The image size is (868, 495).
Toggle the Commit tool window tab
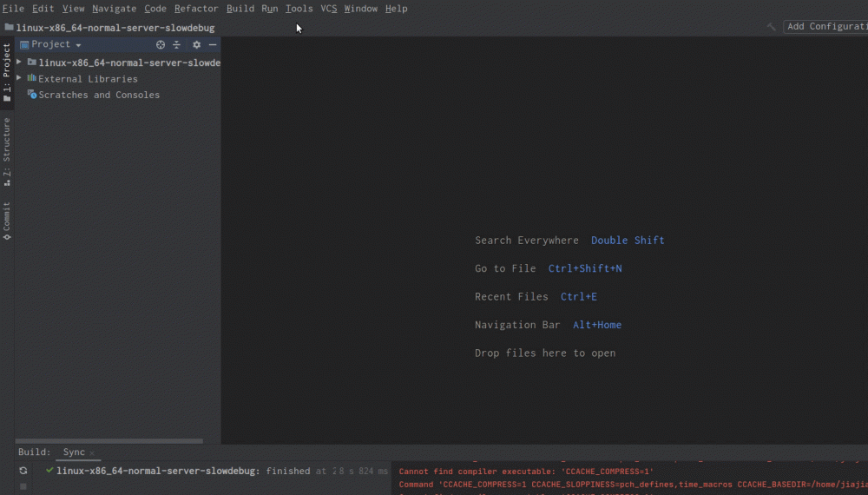[7, 221]
